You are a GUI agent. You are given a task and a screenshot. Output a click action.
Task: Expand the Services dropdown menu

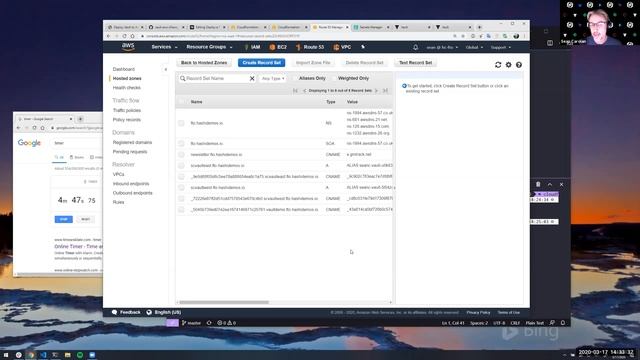[164, 47]
